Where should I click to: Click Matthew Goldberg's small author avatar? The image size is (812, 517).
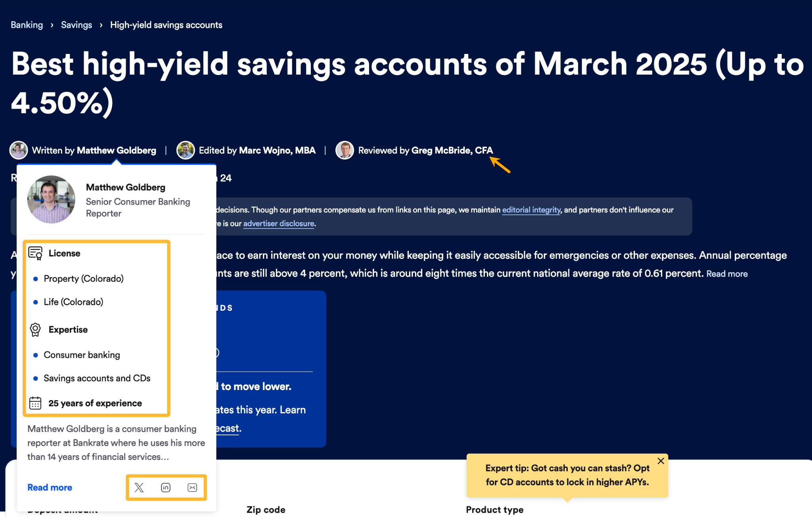[x=19, y=150]
